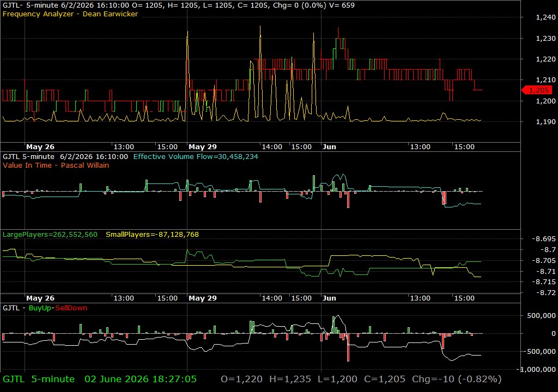Click the 500,000 BuyUp-SellDown axis value
Image resolution: width=558 pixels, height=392 pixels.
coord(541,316)
